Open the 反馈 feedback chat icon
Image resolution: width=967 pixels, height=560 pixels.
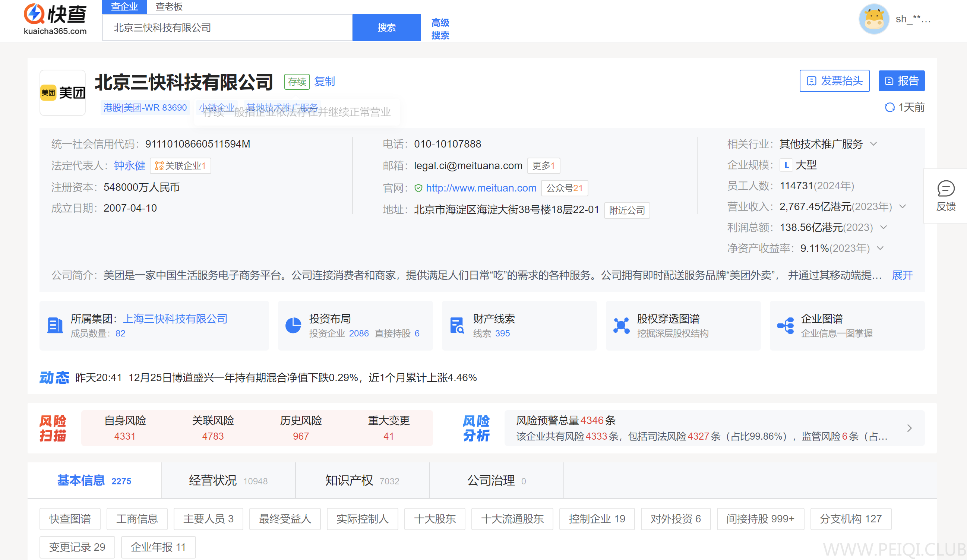[x=945, y=188]
